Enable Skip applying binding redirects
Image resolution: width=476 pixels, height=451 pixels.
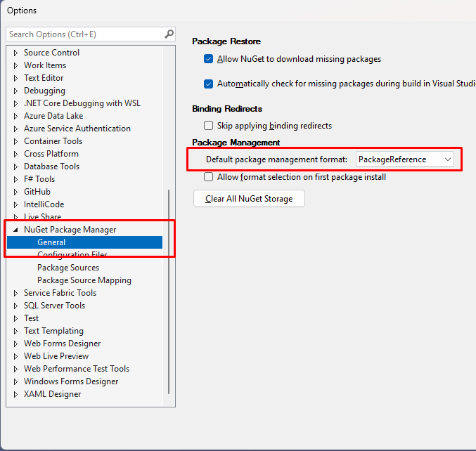[208, 126]
